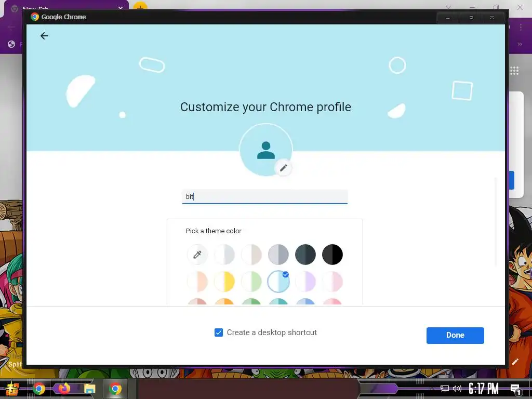Image resolution: width=532 pixels, height=399 pixels.
Task: Close the Google Chrome profile dialog
Action: click(x=492, y=18)
